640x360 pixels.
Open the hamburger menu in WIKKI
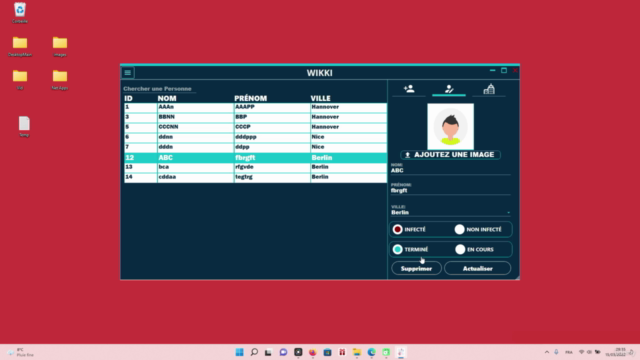(128, 73)
